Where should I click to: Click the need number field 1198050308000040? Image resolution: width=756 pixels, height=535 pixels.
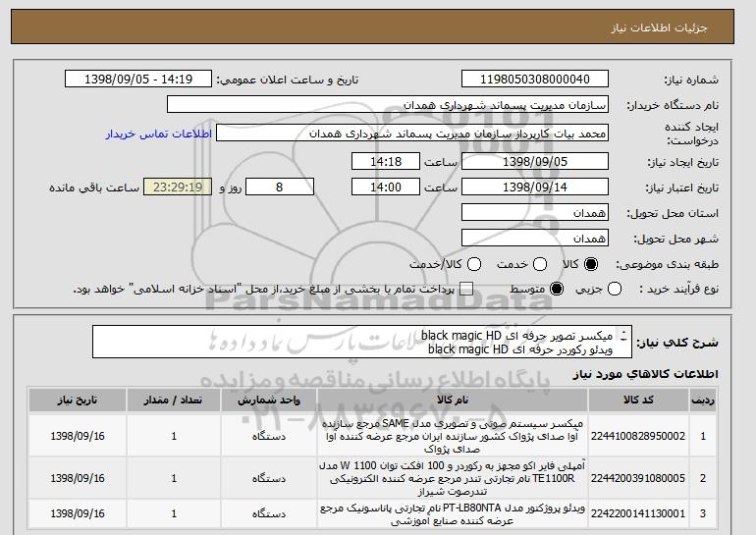click(535, 80)
